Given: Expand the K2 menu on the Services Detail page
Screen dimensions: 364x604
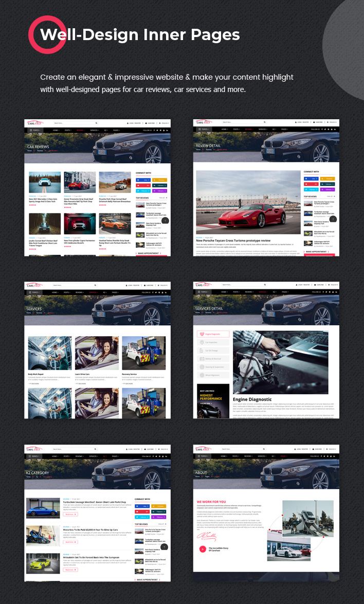Looking at the screenshot, I should click(274, 292).
